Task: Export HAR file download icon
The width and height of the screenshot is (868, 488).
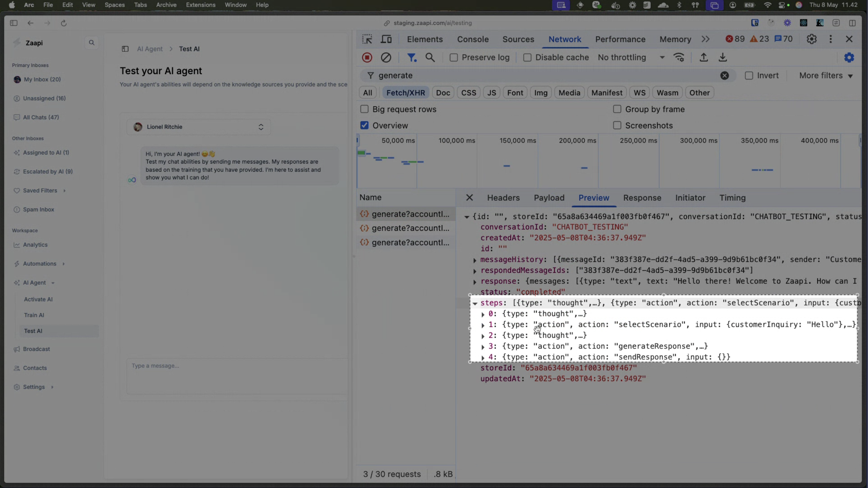Action: coord(723,57)
